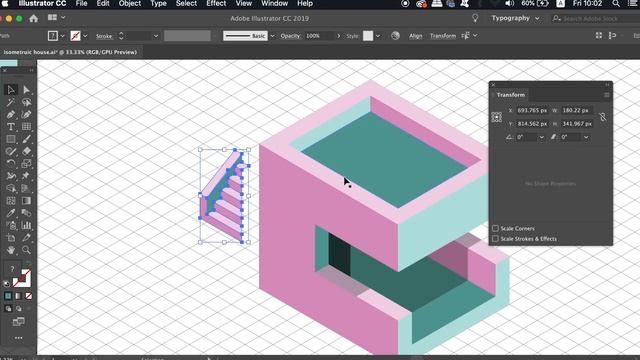Open the Recolor Artwork globe icon

coord(395,36)
